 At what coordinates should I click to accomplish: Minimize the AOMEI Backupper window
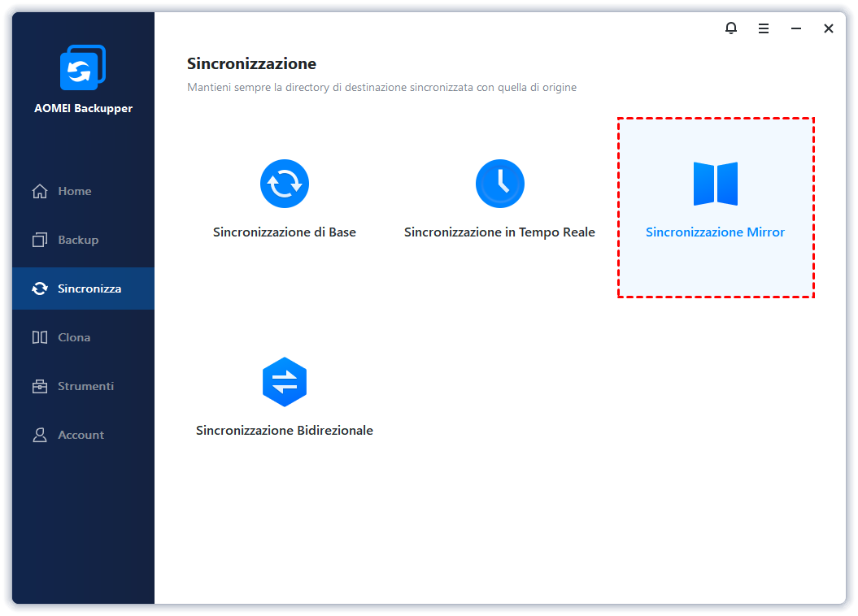pos(796,28)
